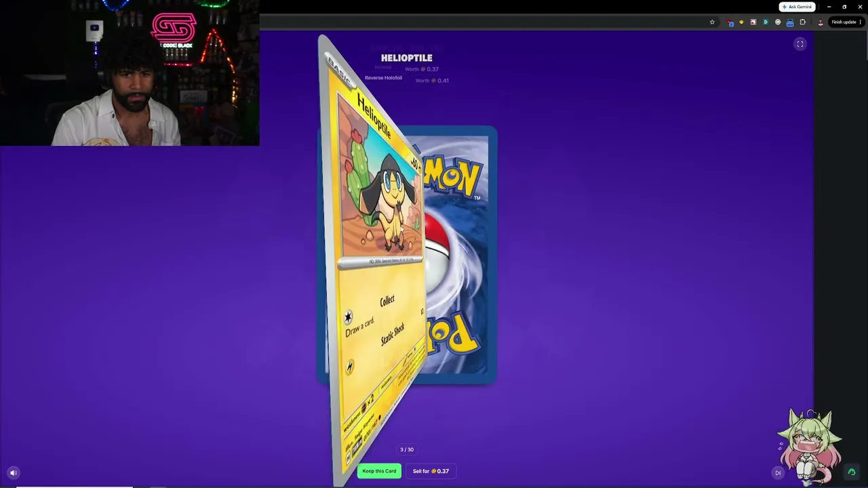Open the blue 'new' badge extension icon
Viewport: 868px width, 488px height.
(790, 22)
